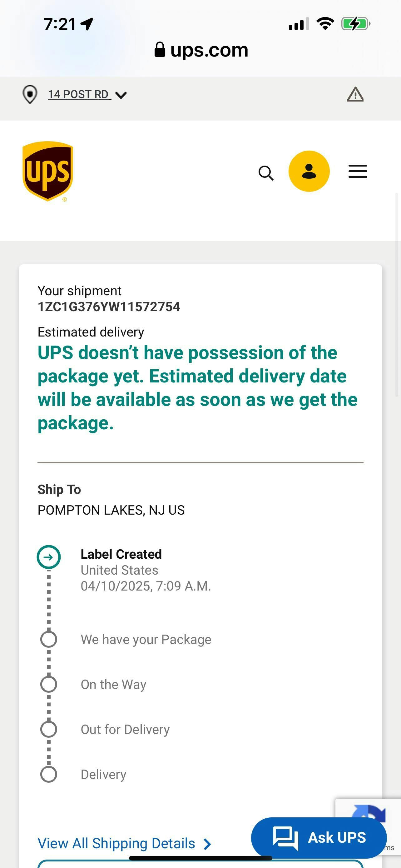Tap the Label Created status arrow icon
The image size is (401, 868).
49,557
